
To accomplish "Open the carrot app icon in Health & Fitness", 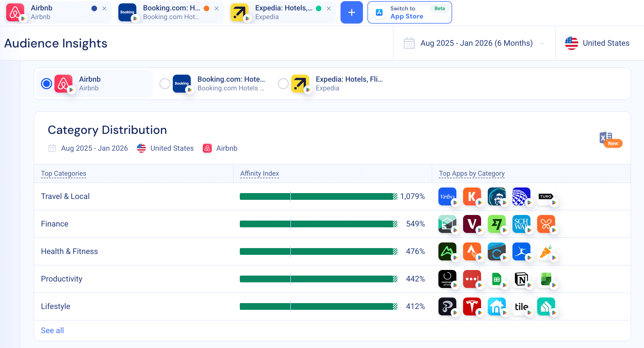I will pos(546,251).
